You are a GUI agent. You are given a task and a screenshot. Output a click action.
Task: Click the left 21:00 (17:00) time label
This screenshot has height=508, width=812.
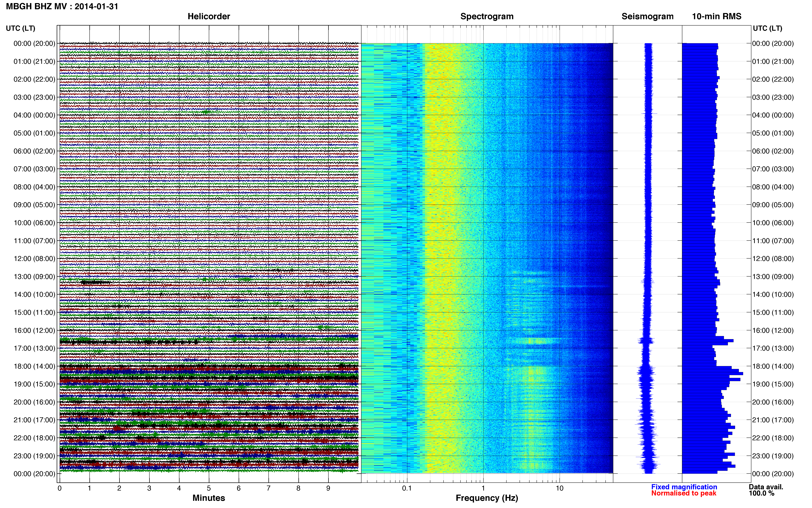[34, 420]
